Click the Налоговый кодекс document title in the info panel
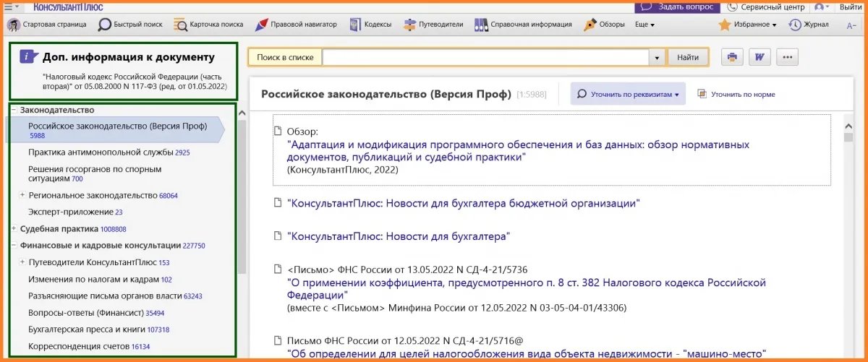 pyautogui.click(x=135, y=81)
